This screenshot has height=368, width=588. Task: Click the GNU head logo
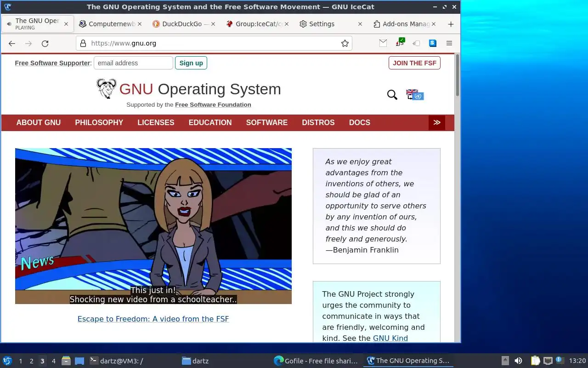click(107, 88)
